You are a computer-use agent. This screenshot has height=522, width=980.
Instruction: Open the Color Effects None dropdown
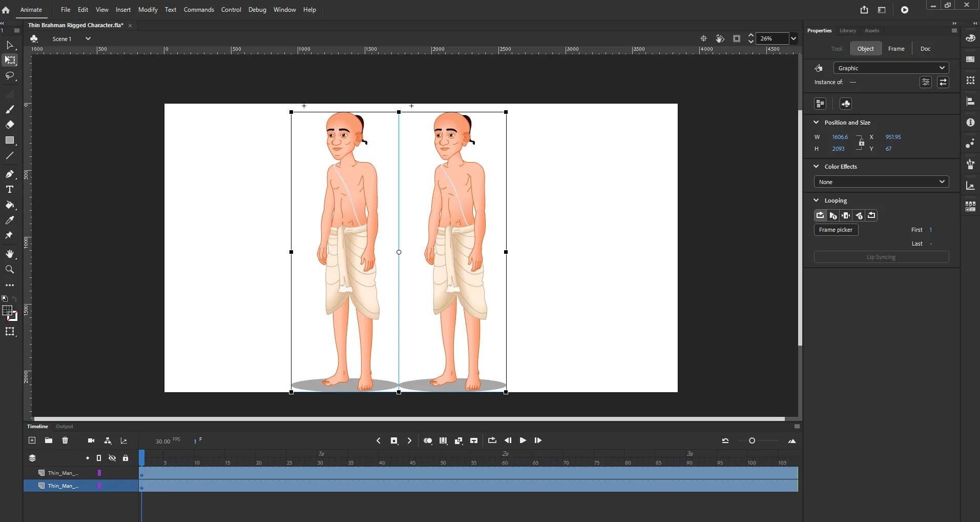[881, 182]
